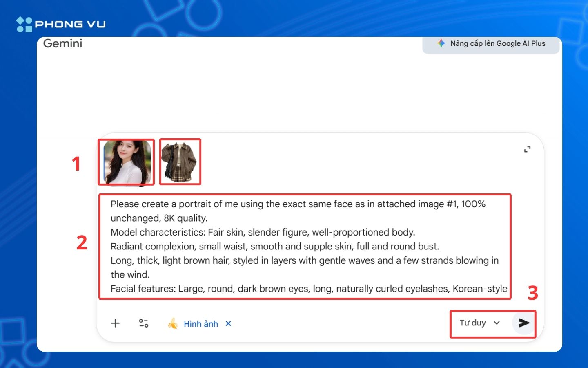
Task: Click the line starting 'Facial features'
Action: click(x=309, y=289)
